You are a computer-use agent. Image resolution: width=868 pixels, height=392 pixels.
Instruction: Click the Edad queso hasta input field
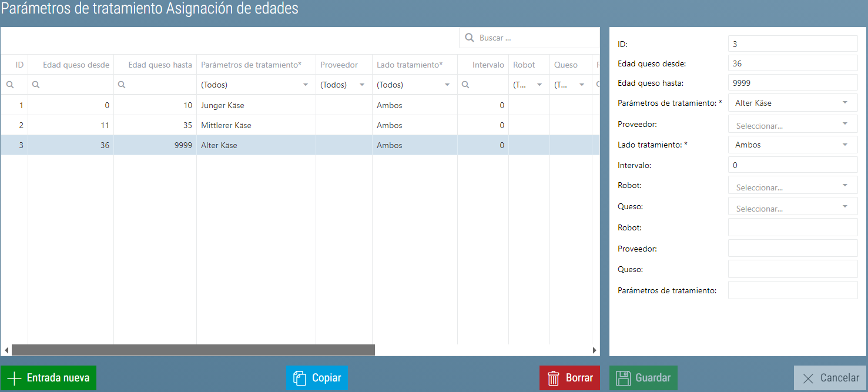click(792, 83)
